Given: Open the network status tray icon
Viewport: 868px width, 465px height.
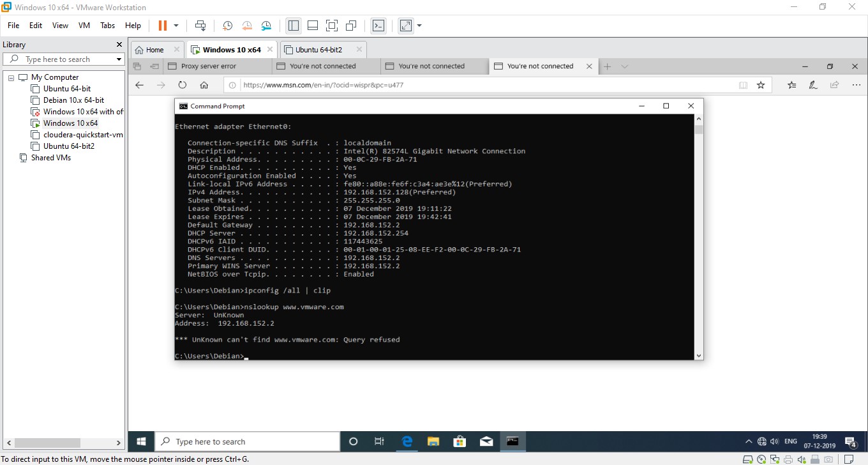Looking at the screenshot, I should tap(761, 441).
